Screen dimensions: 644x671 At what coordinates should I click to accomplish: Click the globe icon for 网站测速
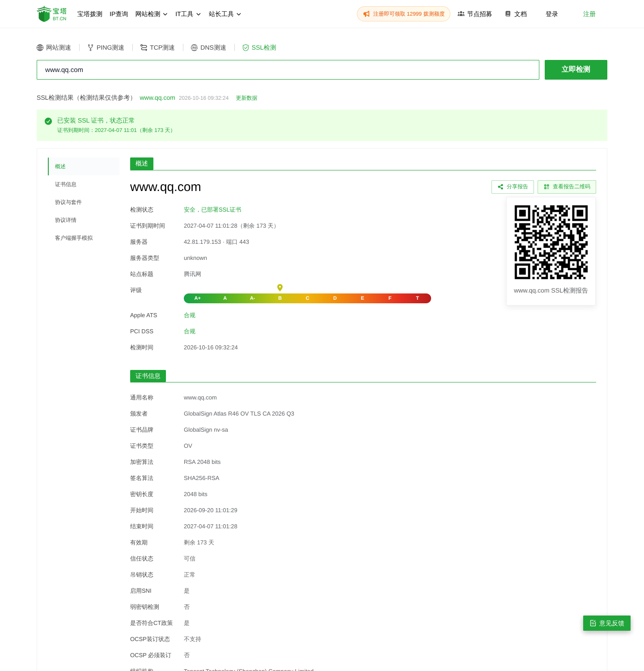40,48
